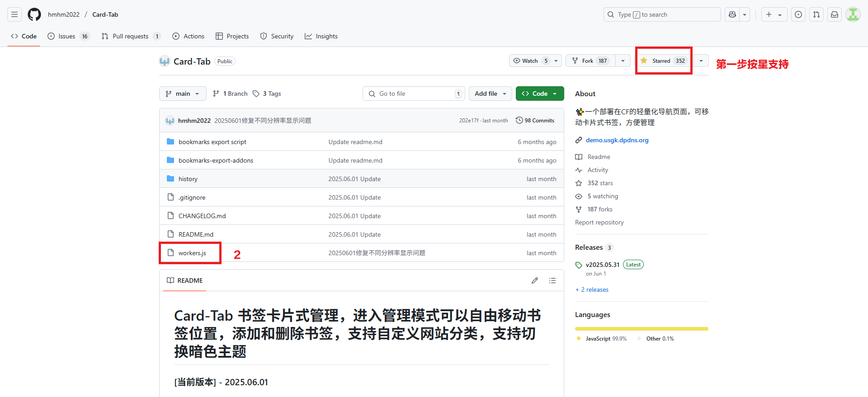Open the hamburger navigation menu
The image size is (868, 397).
coord(14,14)
